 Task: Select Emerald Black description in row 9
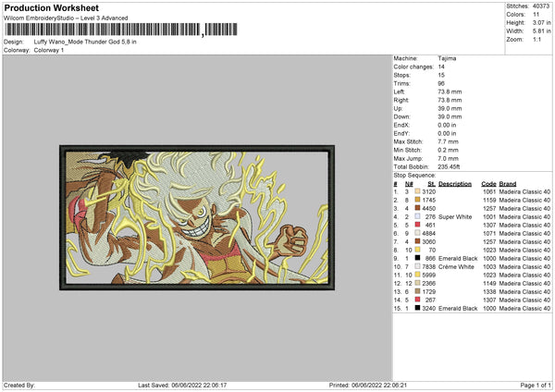click(458, 258)
